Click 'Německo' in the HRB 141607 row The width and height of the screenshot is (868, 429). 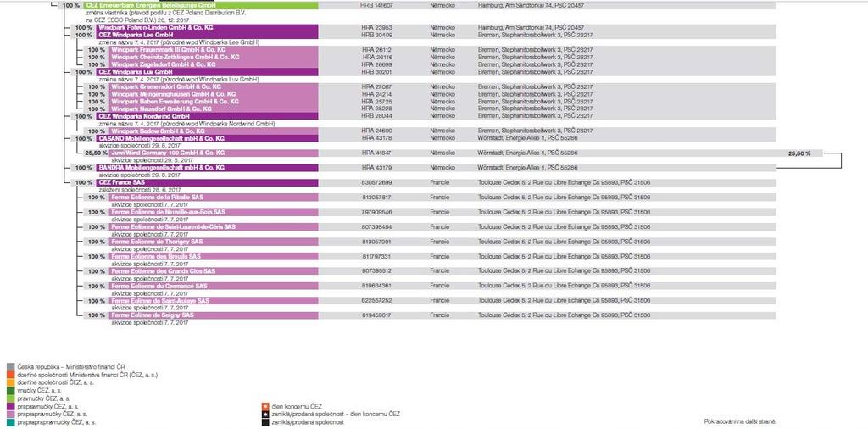[x=442, y=5]
